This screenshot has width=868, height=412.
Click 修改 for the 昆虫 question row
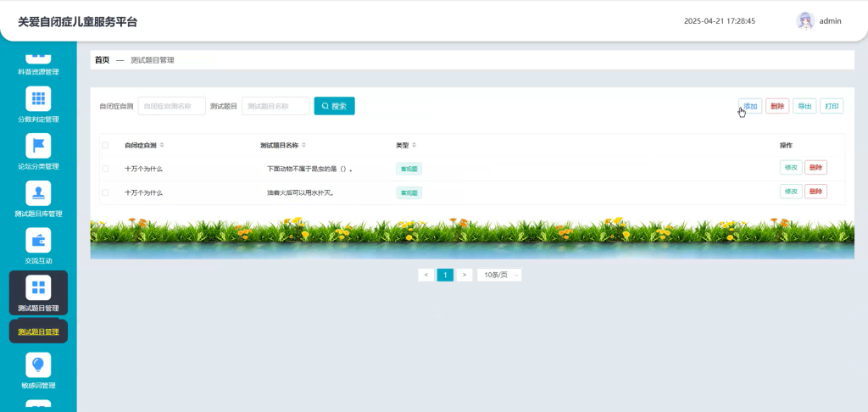pos(791,167)
